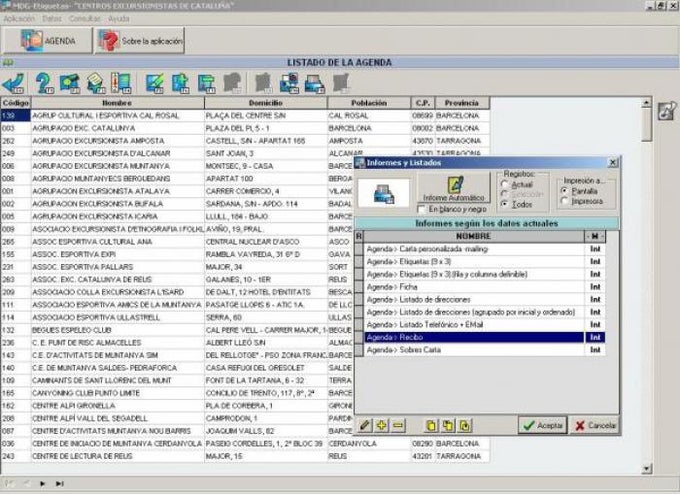The width and height of the screenshot is (680, 494).
Task: Click the Sobre la aplicación button
Action: (140, 41)
